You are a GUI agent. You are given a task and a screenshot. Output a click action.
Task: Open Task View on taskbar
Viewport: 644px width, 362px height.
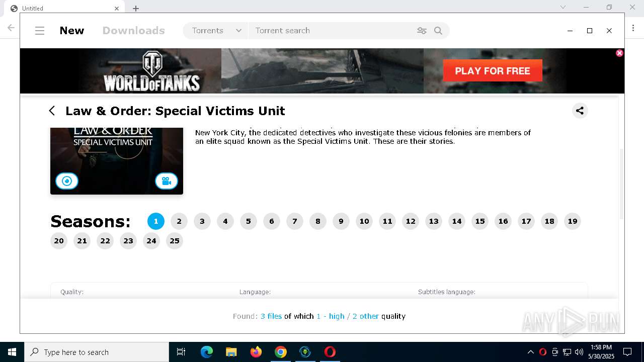click(x=181, y=352)
